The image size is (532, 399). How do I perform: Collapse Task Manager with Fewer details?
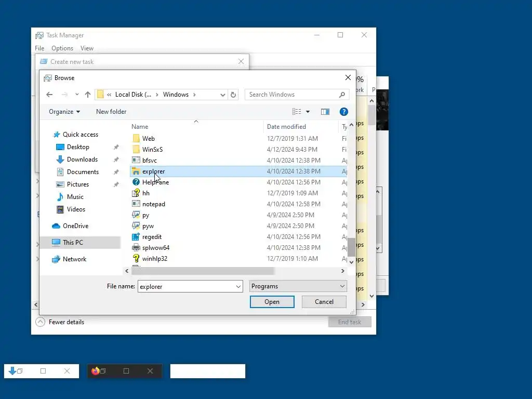(60, 322)
